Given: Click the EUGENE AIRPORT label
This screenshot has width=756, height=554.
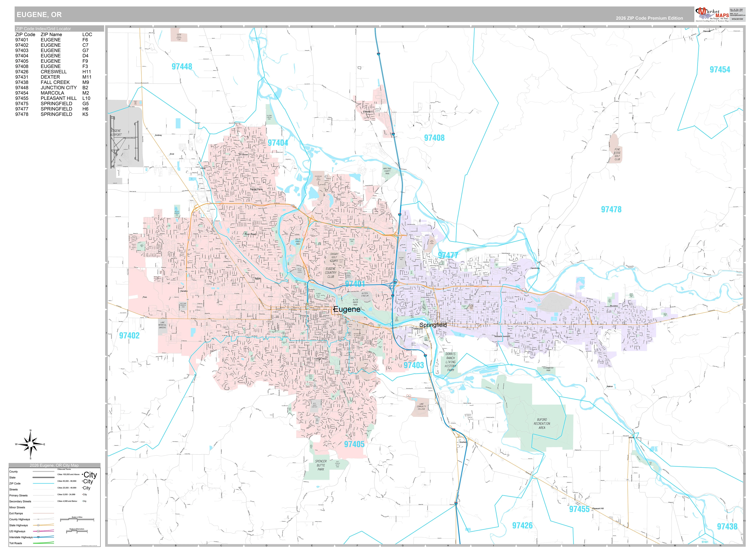Looking at the screenshot, I should pos(116,133).
